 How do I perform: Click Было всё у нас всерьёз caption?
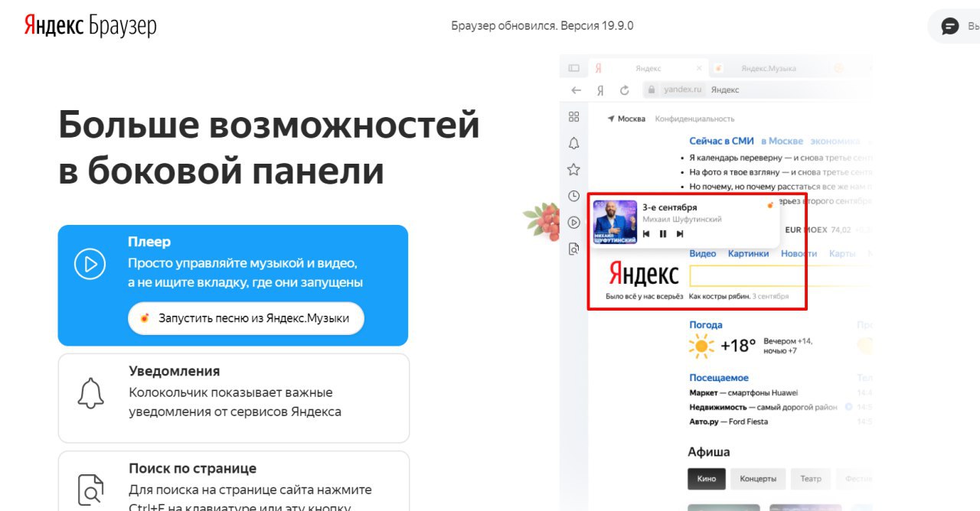(644, 296)
